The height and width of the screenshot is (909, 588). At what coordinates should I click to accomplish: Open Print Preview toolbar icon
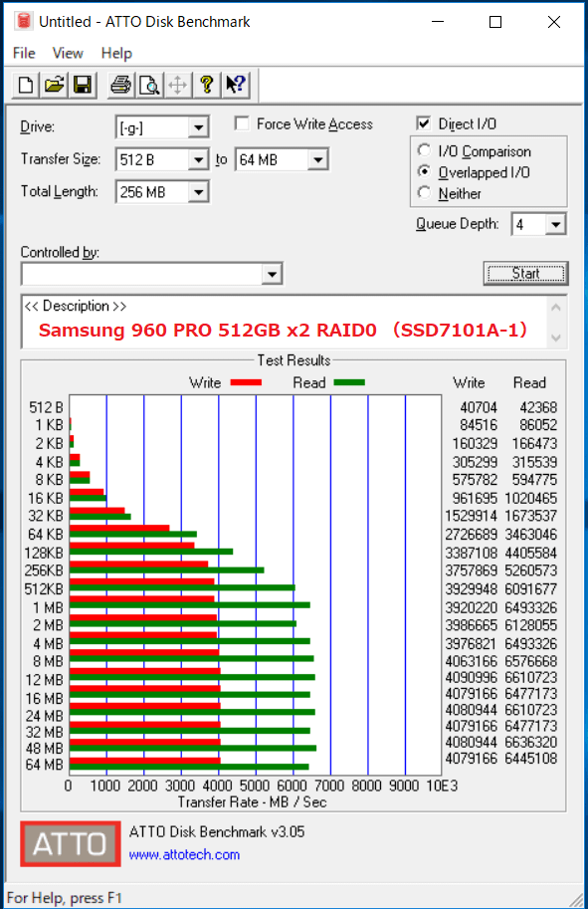click(x=149, y=86)
